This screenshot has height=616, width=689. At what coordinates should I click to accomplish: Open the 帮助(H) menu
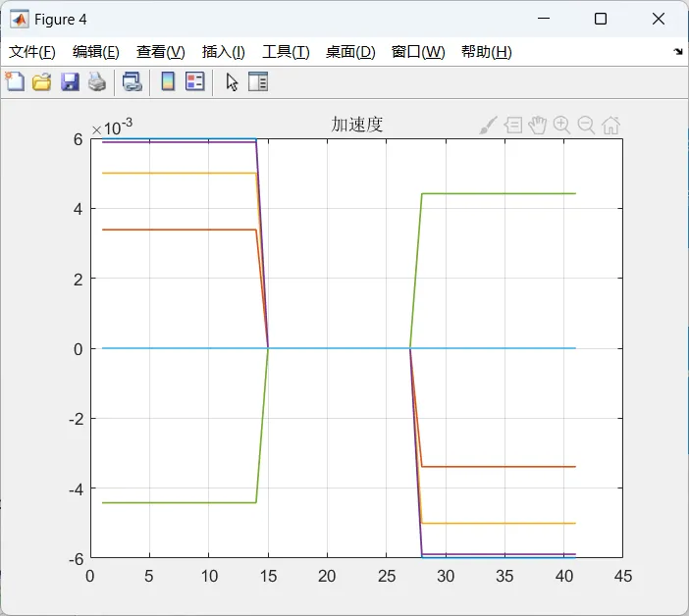(487, 52)
